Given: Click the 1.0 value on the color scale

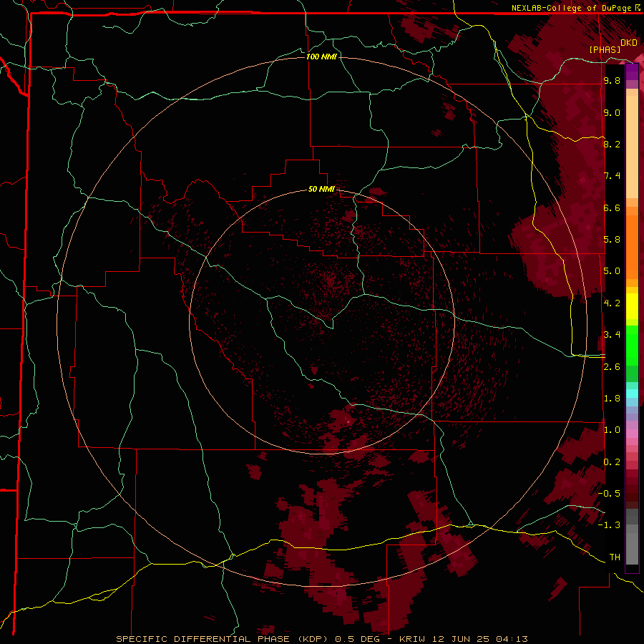Looking at the screenshot, I should tap(612, 430).
